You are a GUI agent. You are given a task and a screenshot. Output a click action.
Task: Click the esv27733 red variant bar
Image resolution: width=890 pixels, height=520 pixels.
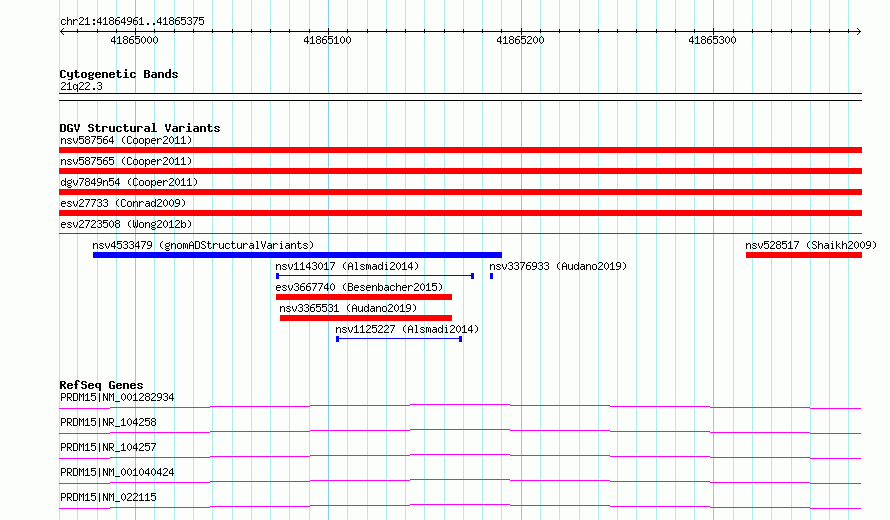tap(460, 213)
